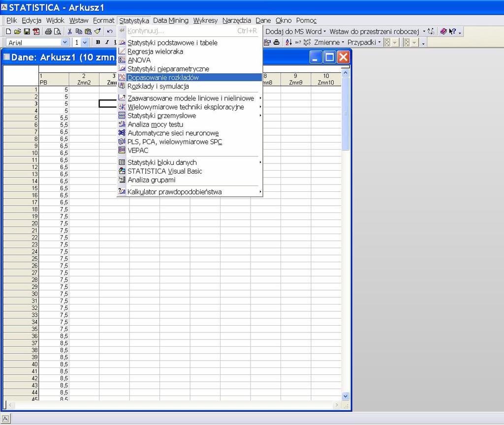
Task: Click row header 20 in spreadsheet
Action: click(21, 223)
